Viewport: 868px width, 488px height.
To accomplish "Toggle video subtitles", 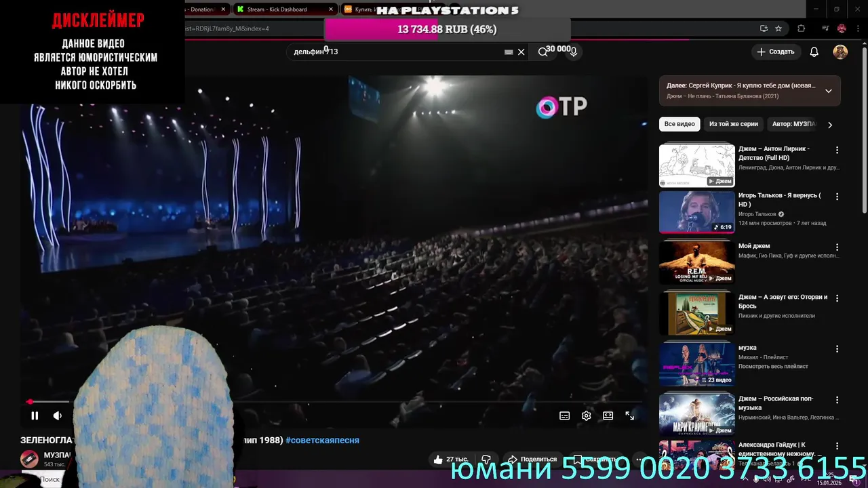I will pos(564,415).
